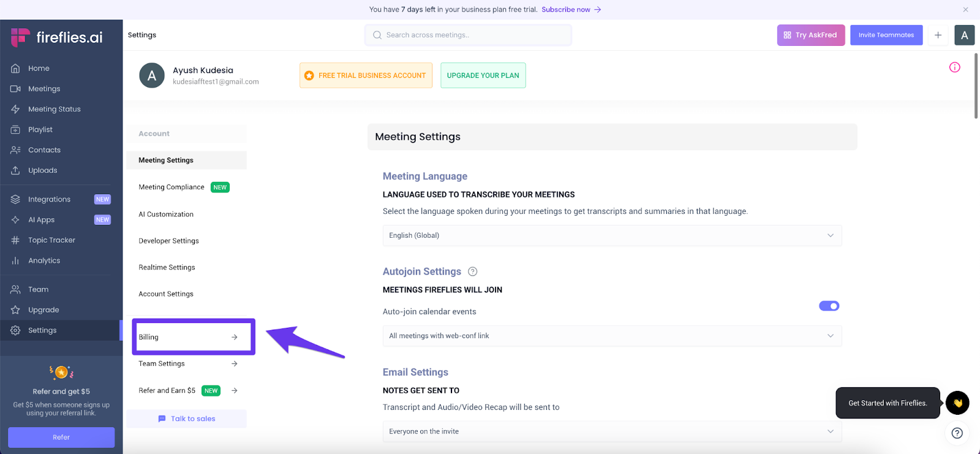The image size is (980, 454).
Task: Click the Refer and get $5 coin icon
Action: point(61,372)
